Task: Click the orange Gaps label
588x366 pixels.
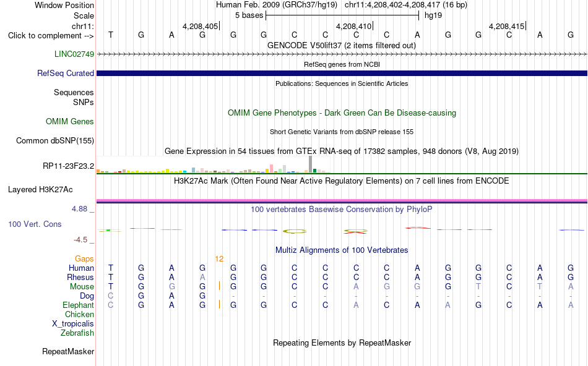Action: tap(84, 259)
